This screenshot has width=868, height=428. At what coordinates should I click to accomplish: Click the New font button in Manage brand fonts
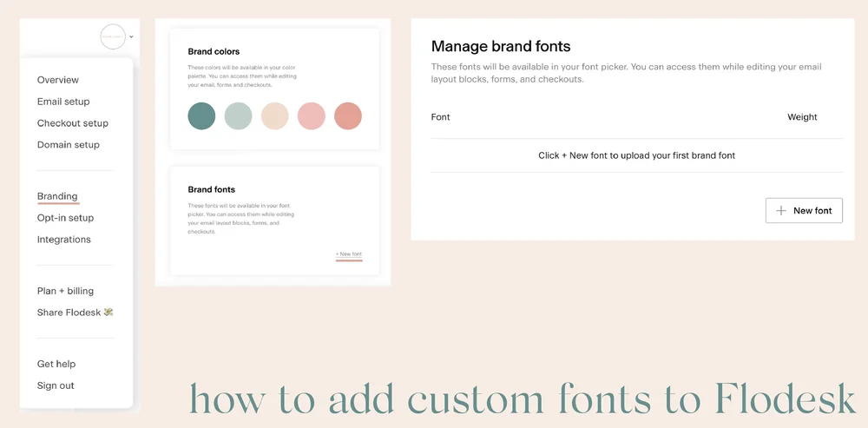[x=804, y=210]
